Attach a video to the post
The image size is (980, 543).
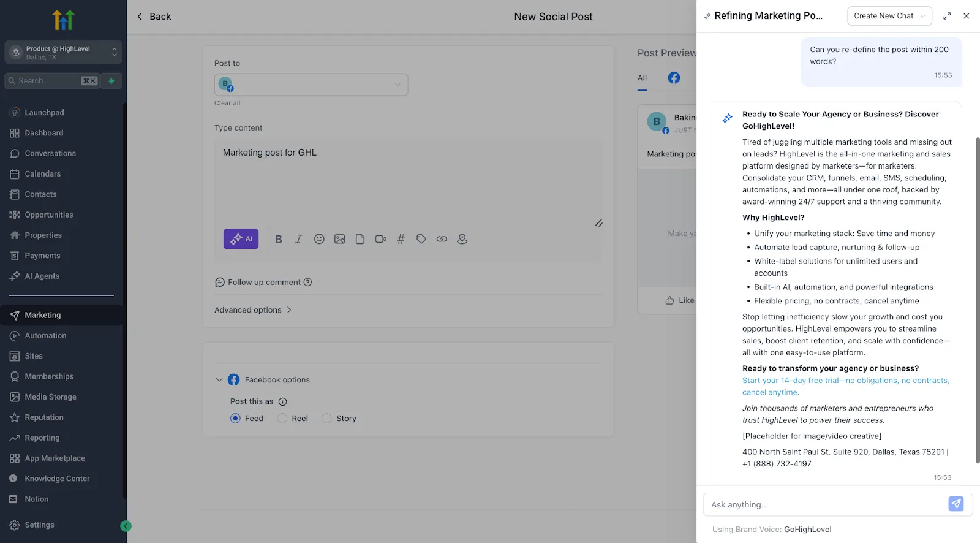click(x=380, y=239)
